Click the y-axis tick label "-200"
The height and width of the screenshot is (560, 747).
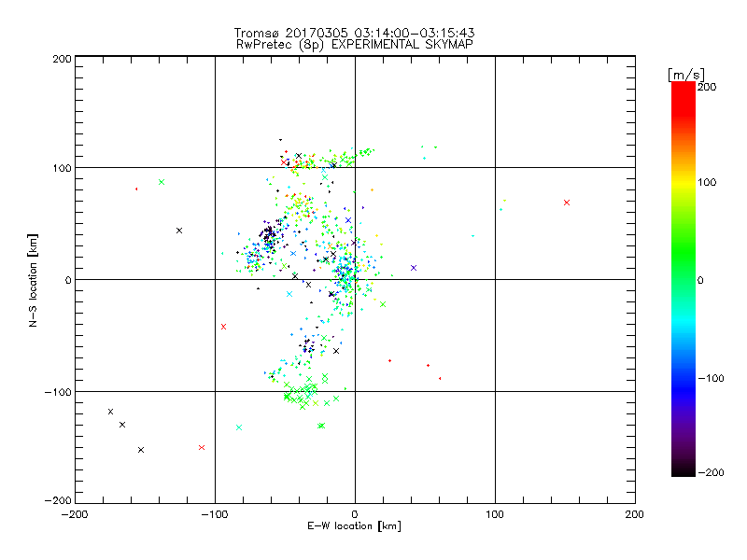click(x=58, y=500)
